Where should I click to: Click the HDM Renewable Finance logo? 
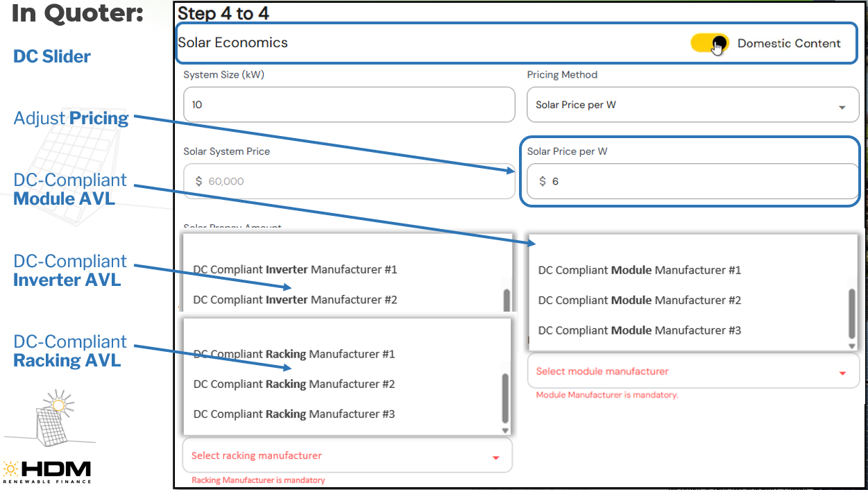coord(47,472)
